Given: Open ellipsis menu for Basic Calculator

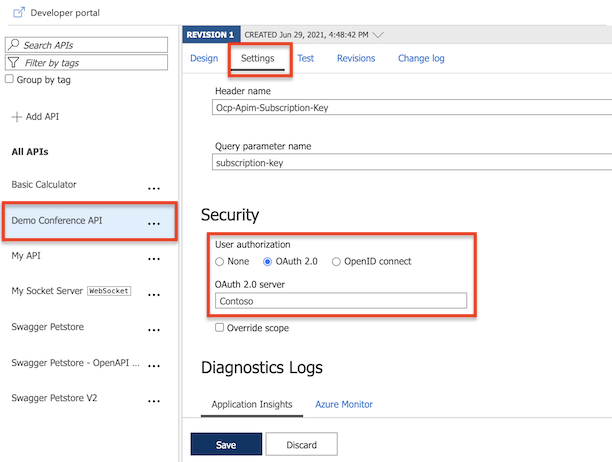Looking at the screenshot, I should [154, 187].
